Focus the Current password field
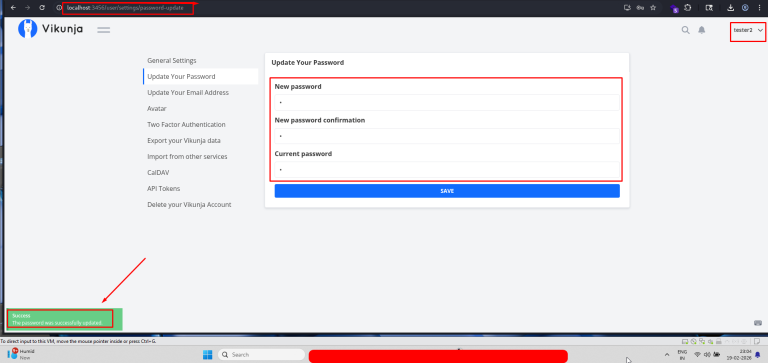The height and width of the screenshot is (363, 768). pos(447,169)
